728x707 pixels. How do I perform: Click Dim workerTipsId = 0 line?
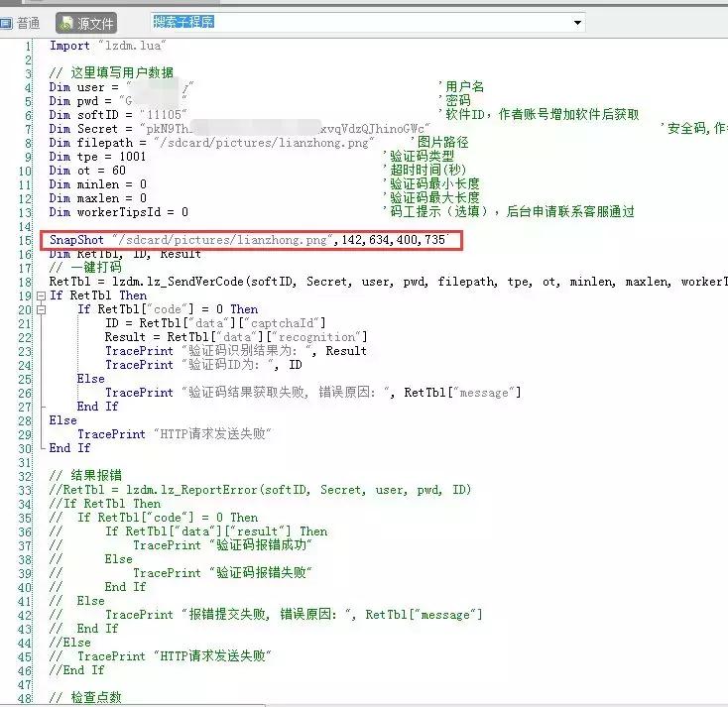tap(119, 212)
